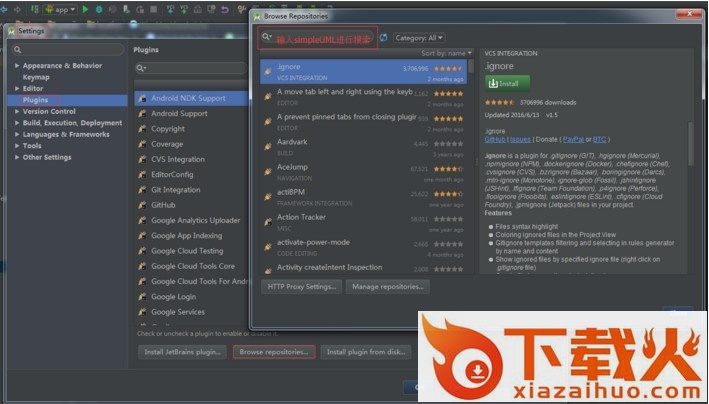
Task: Select 'Activity createIntent Inspection' plugin
Action: click(364, 268)
